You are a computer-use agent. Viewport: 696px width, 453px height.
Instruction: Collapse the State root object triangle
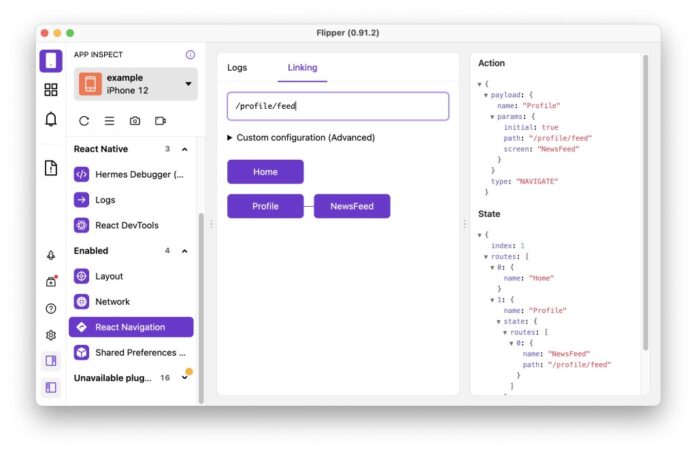click(x=479, y=235)
